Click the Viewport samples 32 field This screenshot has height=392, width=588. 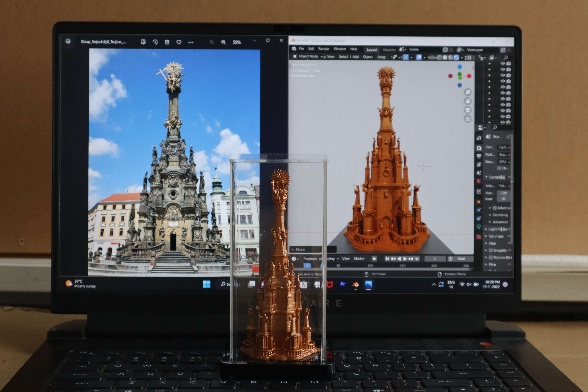(504, 199)
